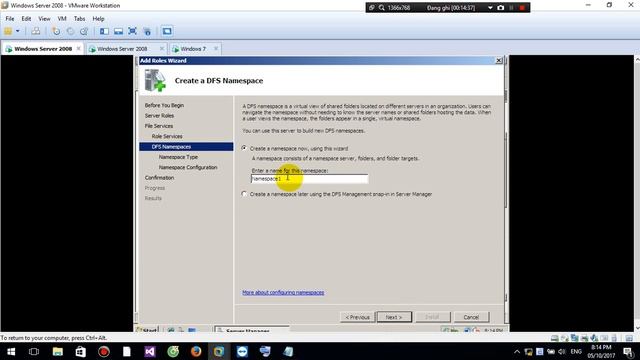640x360 pixels.
Task: Click Send Ctrl+Alt+Del toolbar icon
Action: [x=36, y=31]
